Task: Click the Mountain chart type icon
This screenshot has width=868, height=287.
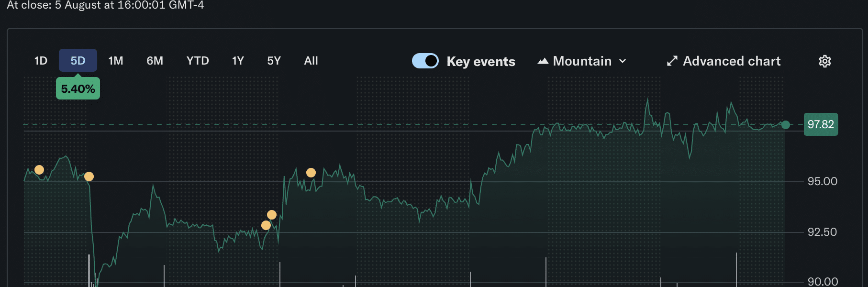Action: pos(543,61)
